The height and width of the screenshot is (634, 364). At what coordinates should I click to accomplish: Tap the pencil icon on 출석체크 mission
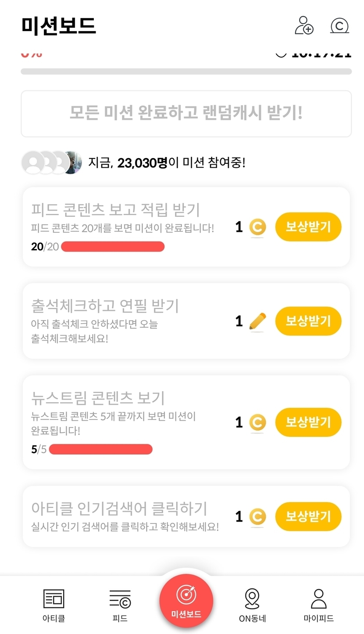pyautogui.click(x=257, y=321)
